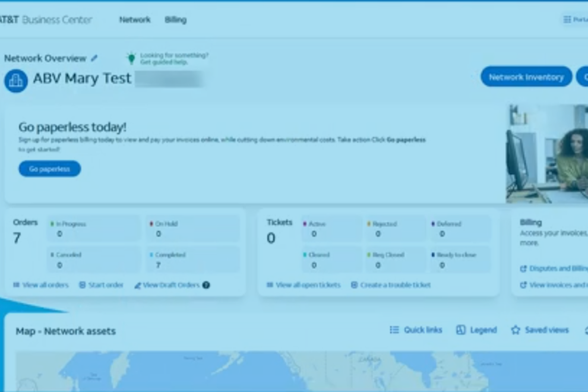Screen dimensions: 588x392
Task: Click the pencil icon next to Network Overview
Action: [x=94, y=58]
